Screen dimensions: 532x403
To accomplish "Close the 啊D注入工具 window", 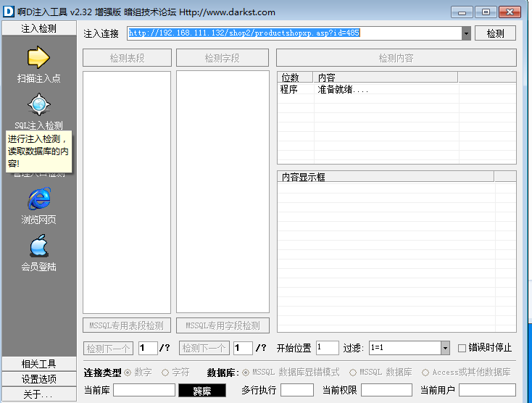I will coord(510,12).
